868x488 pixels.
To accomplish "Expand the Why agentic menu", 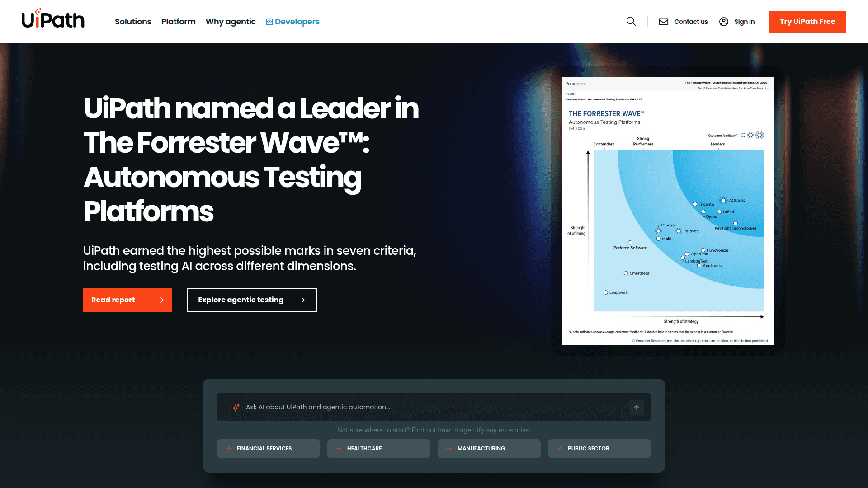I will (x=231, y=22).
